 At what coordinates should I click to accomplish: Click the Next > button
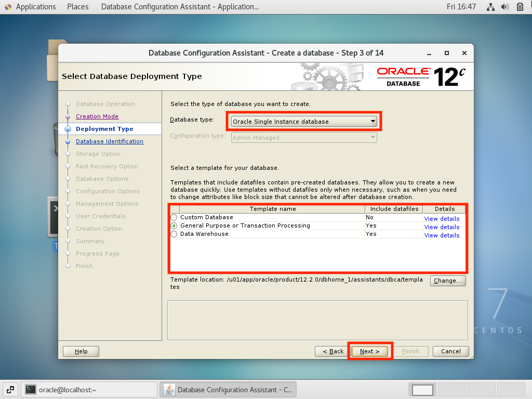(x=369, y=351)
